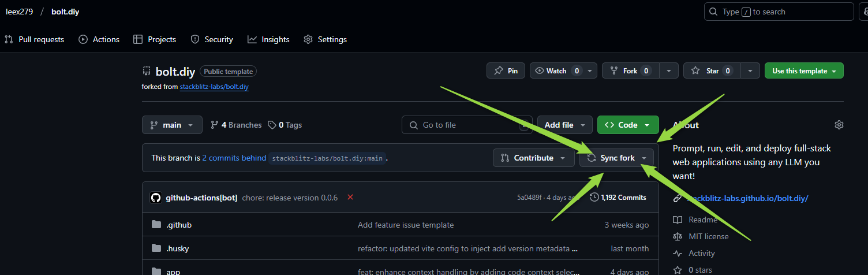This screenshot has height=275, width=868.
Task: Open the Star lists dropdown arrow
Action: tap(750, 70)
